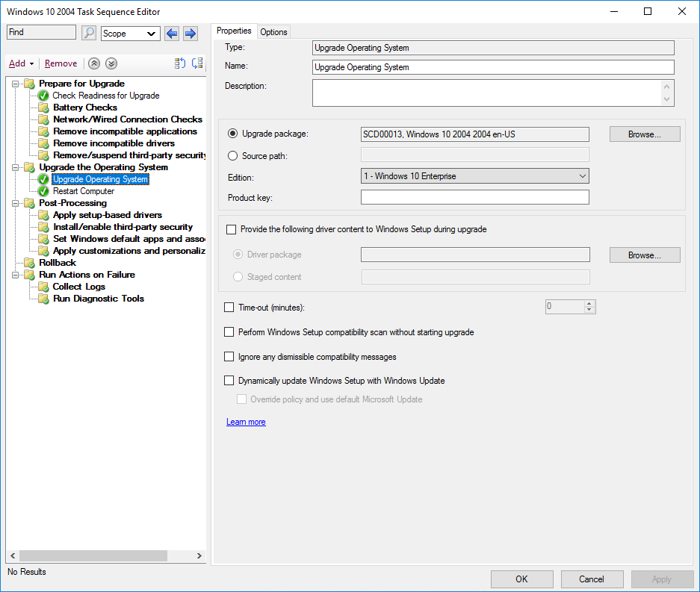Move step down double-chevron icon

point(111,63)
